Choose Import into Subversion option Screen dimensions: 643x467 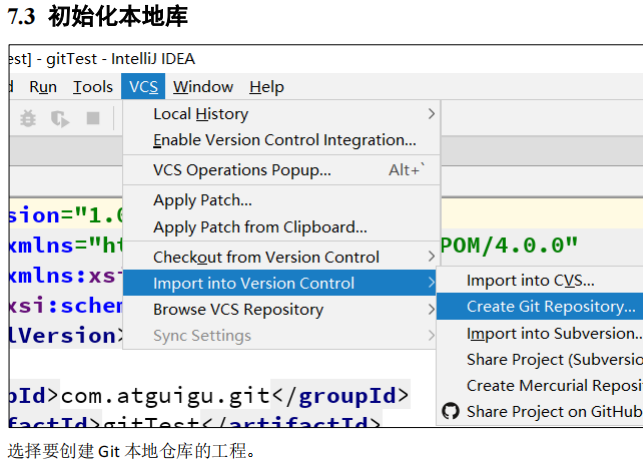tap(540, 333)
